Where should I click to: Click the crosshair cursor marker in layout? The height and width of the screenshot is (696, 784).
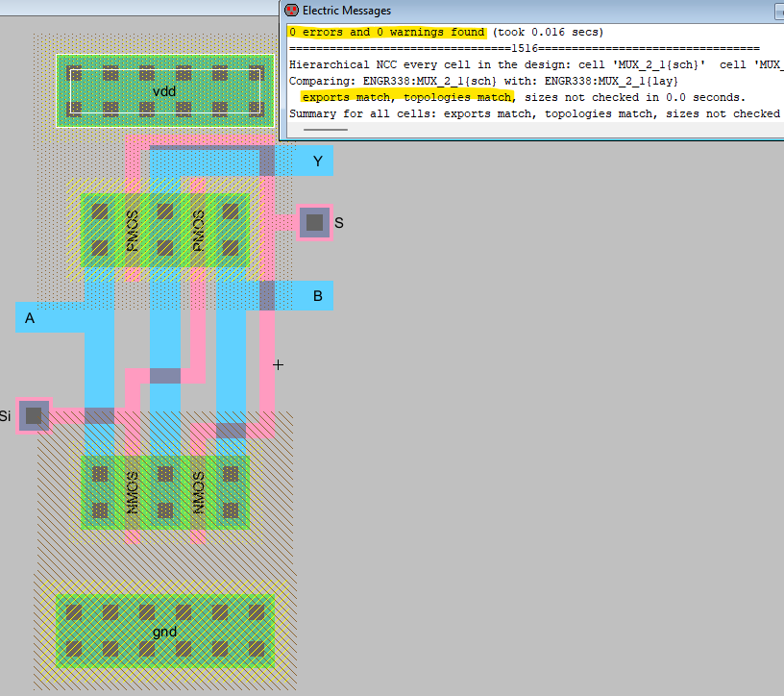279,365
